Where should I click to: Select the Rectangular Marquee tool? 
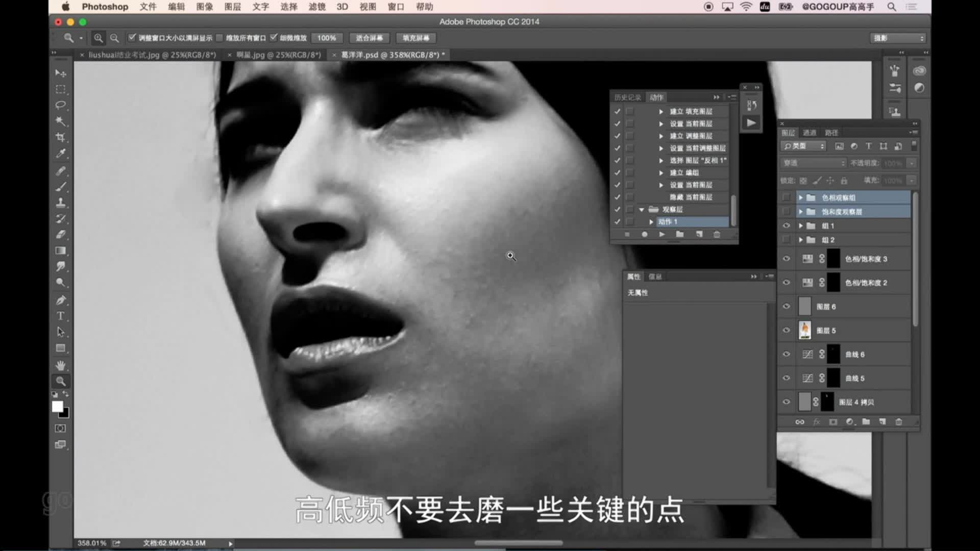[61, 89]
